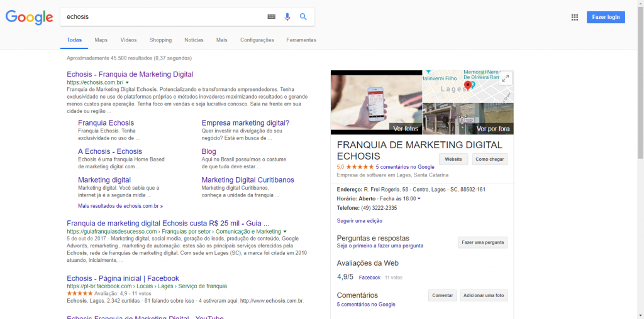Expand opening hours next to Fecha às 18:00
Image resolution: width=644 pixels, height=319 pixels.
419,199
